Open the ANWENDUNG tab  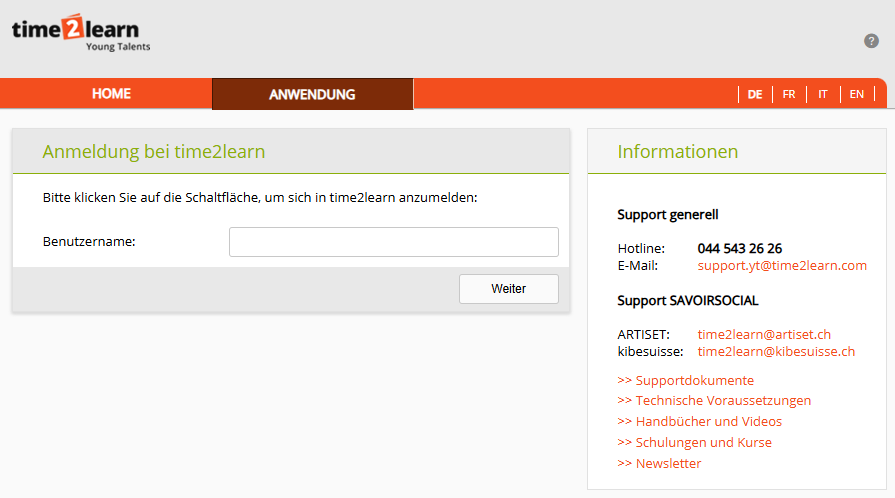[x=312, y=94]
